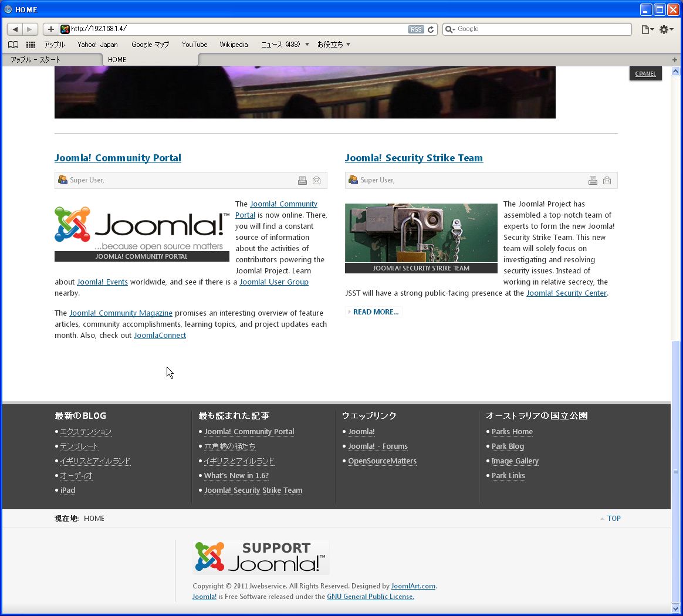Email the Joomla! Security Strike Team article
Viewport: 683px width, 616px height.
pyautogui.click(x=607, y=181)
